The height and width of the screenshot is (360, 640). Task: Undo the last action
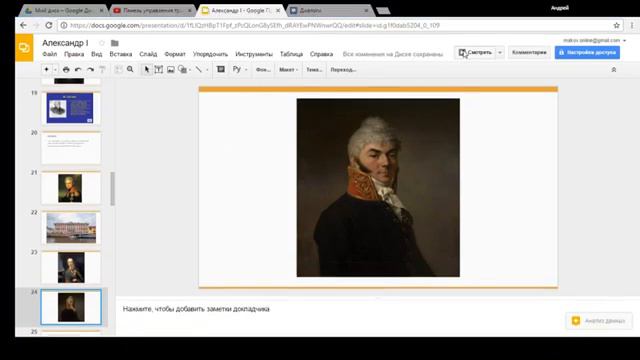tap(78, 70)
